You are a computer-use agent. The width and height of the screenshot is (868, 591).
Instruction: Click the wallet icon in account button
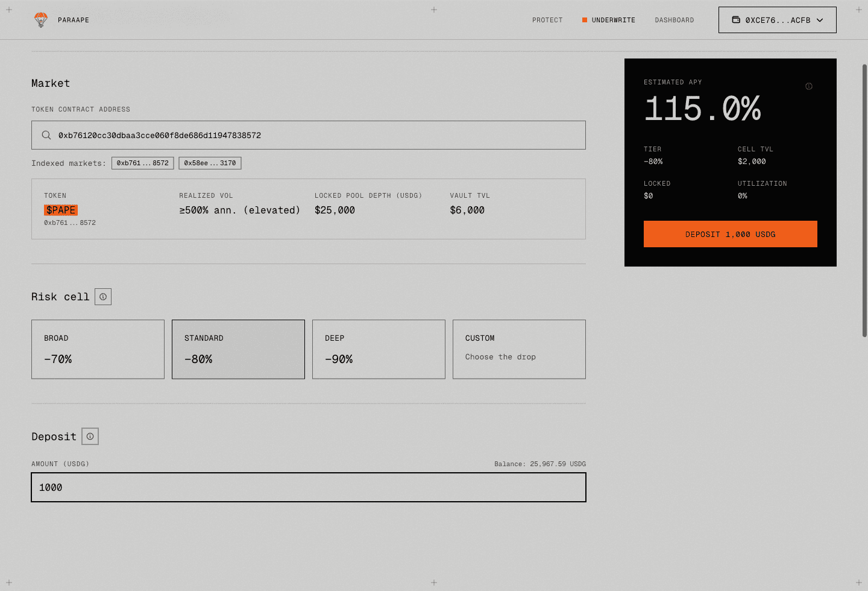click(736, 20)
